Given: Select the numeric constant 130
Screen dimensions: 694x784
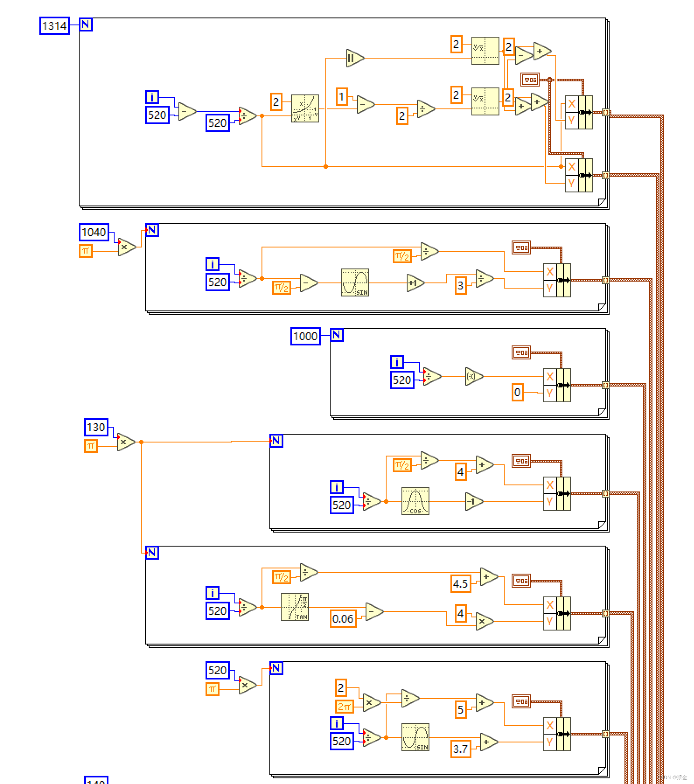Looking at the screenshot, I should pos(96,427).
